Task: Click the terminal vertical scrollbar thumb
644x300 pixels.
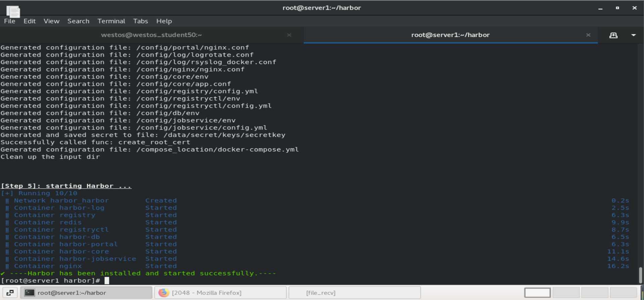Action: [640, 275]
